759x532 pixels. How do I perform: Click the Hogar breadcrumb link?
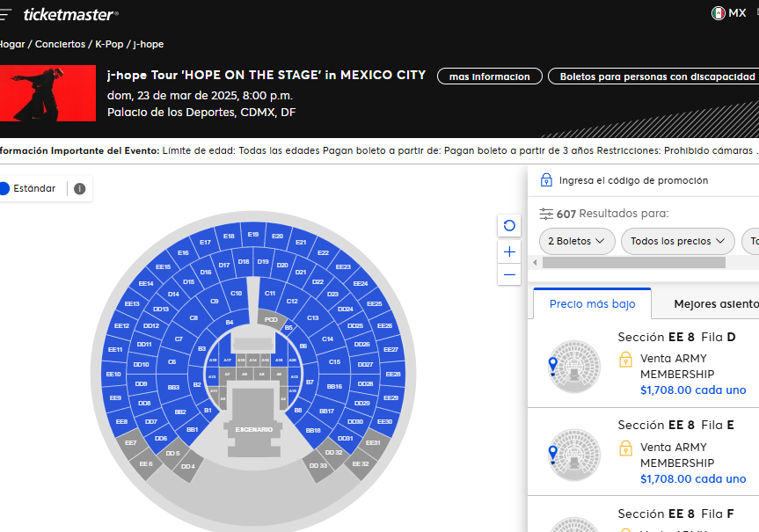[x=12, y=44]
